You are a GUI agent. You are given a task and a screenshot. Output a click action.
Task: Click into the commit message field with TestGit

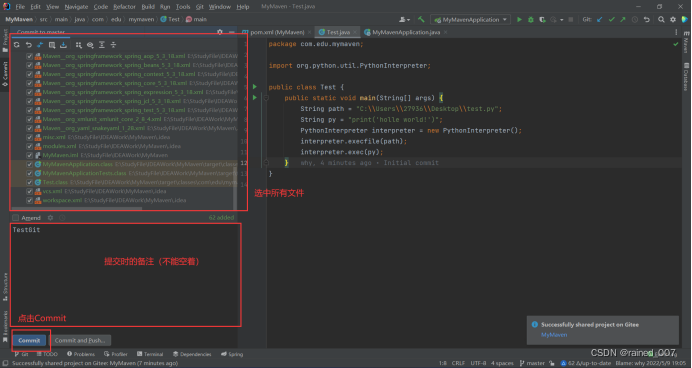[x=126, y=274]
